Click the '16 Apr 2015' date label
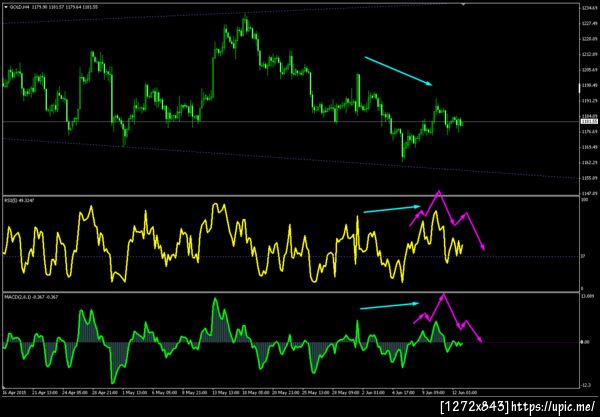 (14, 393)
